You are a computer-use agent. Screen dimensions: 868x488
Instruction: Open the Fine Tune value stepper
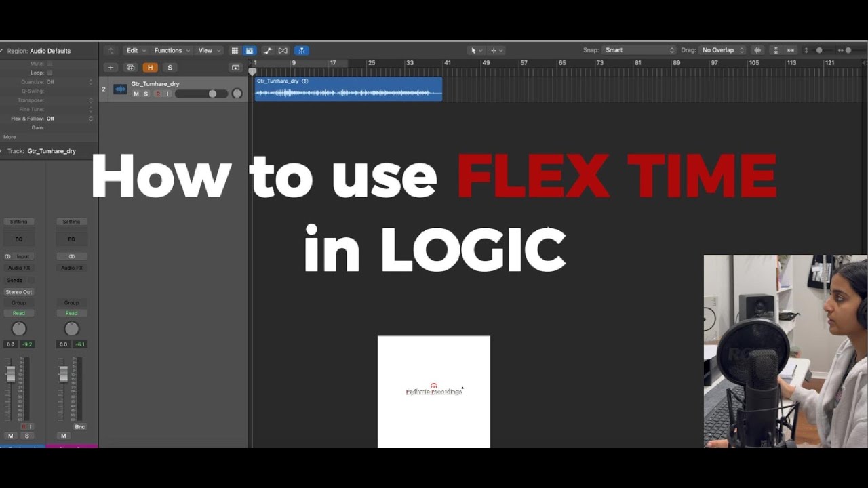pyautogui.click(x=91, y=109)
